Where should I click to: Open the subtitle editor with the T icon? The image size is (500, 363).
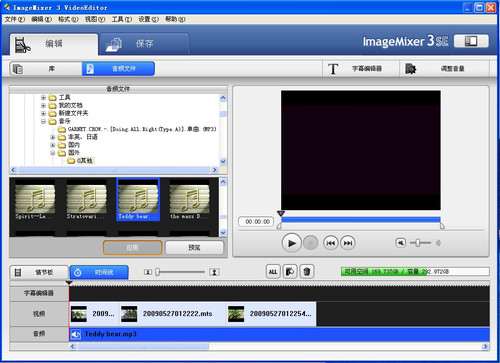361,69
